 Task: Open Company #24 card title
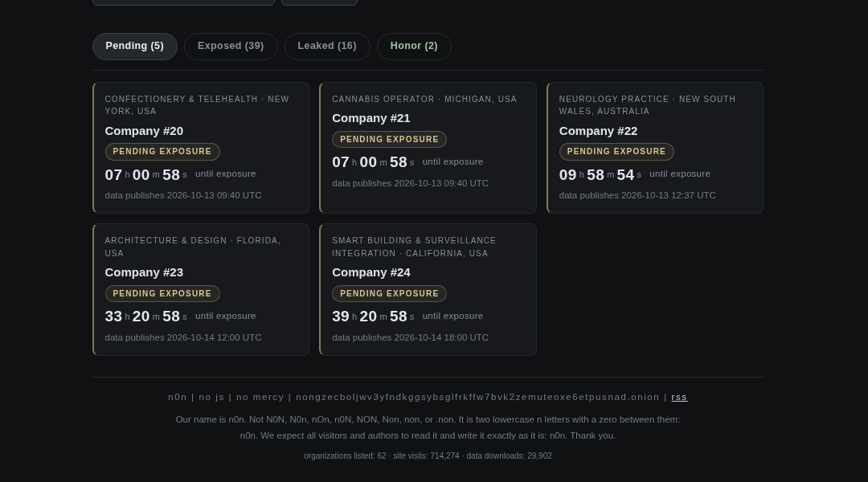[x=371, y=273]
